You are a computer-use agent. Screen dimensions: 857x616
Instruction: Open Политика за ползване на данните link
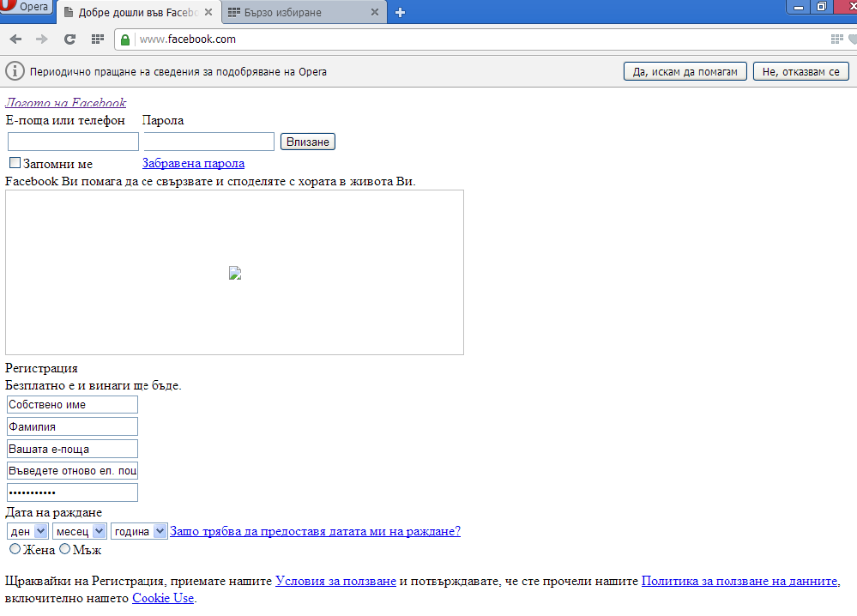(x=739, y=581)
